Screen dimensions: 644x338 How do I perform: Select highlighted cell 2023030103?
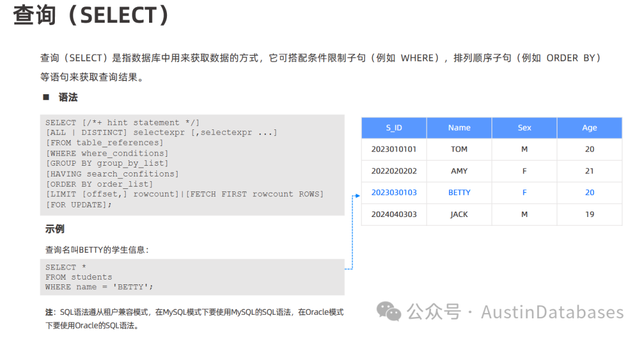pyautogui.click(x=394, y=192)
